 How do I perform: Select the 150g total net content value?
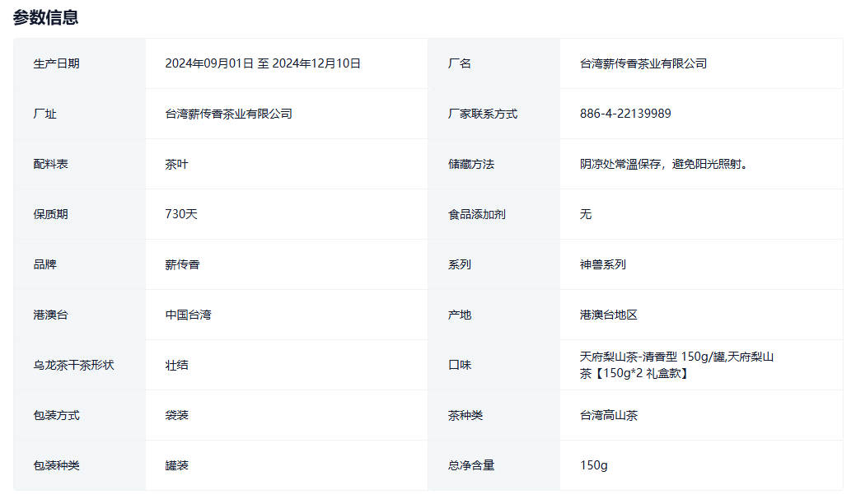click(x=593, y=465)
